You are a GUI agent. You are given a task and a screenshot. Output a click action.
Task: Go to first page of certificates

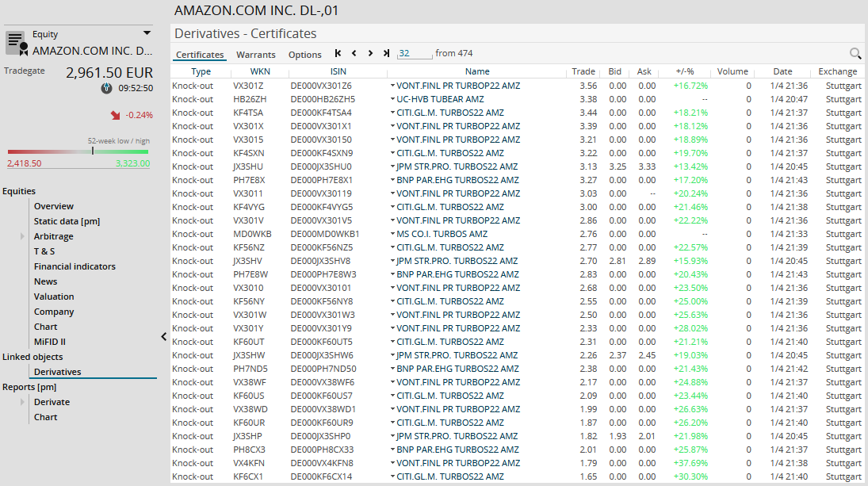coord(338,54)
